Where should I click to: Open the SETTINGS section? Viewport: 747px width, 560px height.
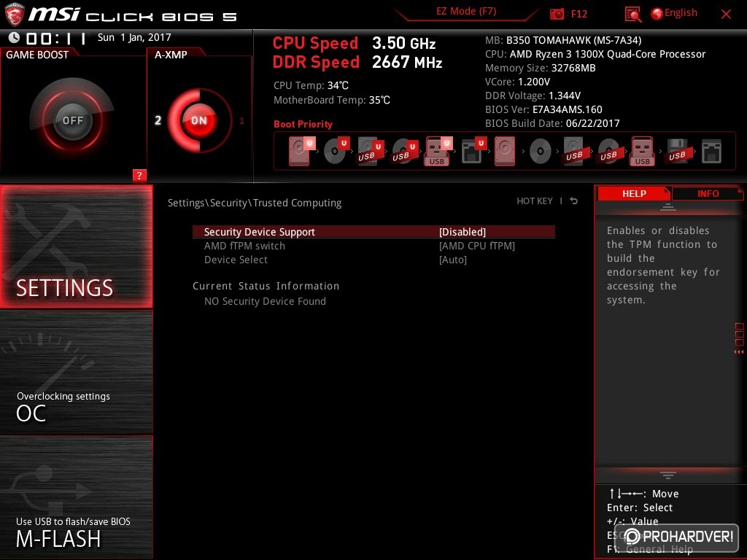(x=76, y=246)
